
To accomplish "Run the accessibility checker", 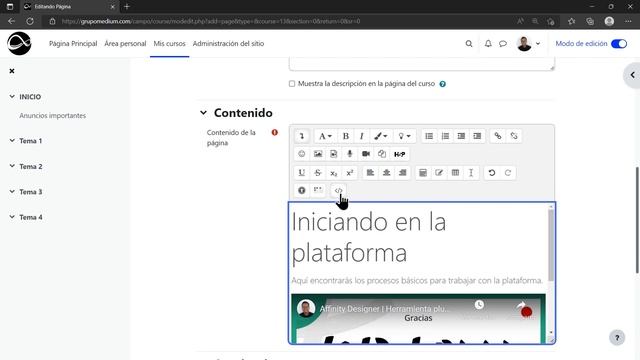I will 302,190.
